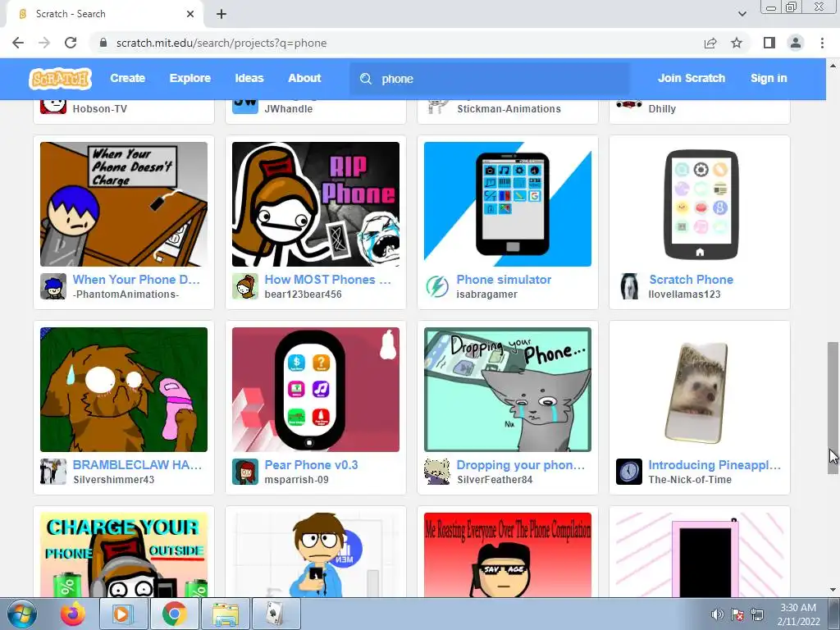The width and height of the screenshot is (840, 630).
Task: Open Ilovellamas123 avatar
Action: (x=629, y=286)
